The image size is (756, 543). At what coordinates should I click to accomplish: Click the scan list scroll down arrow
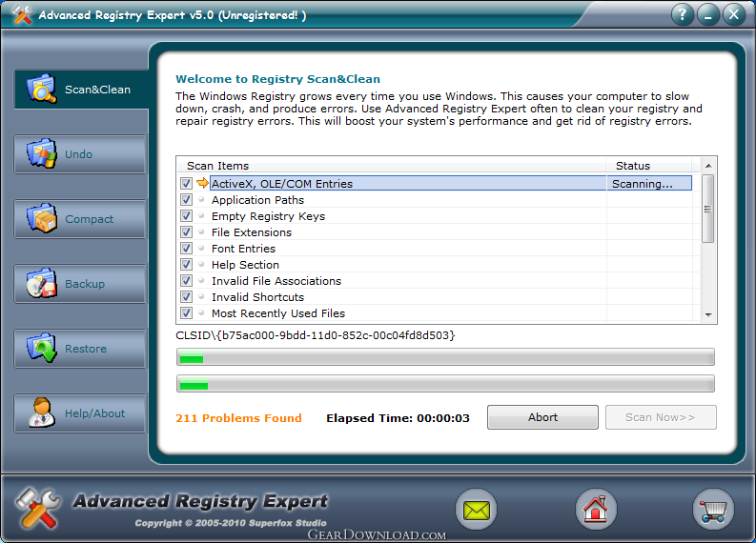(708, 314)
